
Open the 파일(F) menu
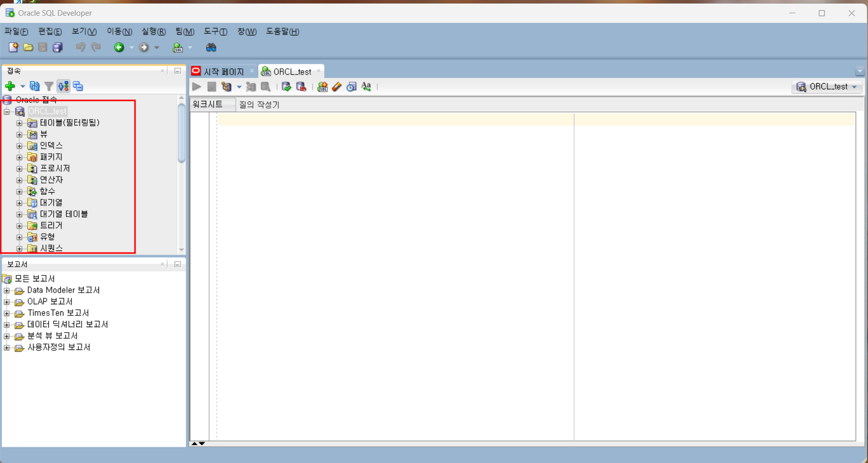coord(16,31)
